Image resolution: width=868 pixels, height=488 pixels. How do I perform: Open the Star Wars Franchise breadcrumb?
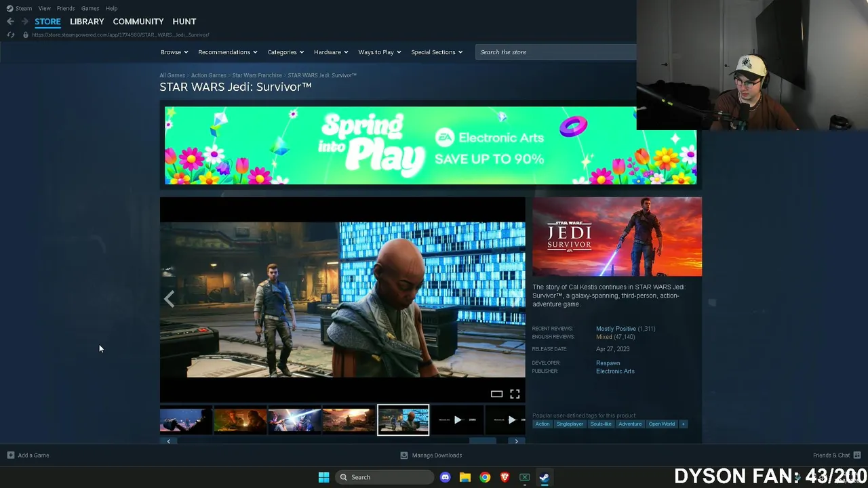(257, 75)
